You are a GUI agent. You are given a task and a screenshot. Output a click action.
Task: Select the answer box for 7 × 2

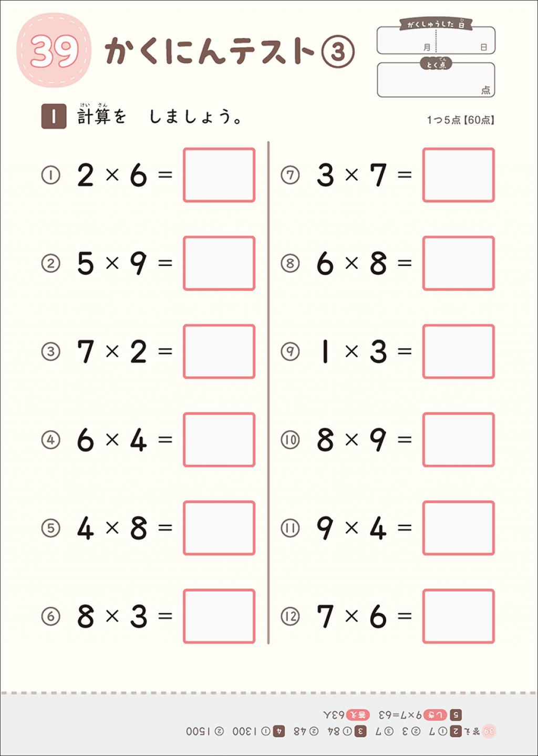tap(219, 351)
